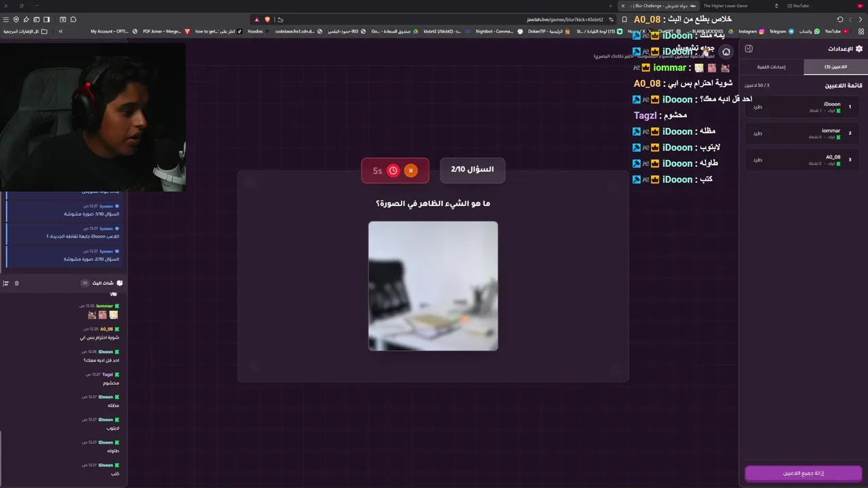
Task: Kick player iDooon with طرد
Action: (x=757, y=107)
